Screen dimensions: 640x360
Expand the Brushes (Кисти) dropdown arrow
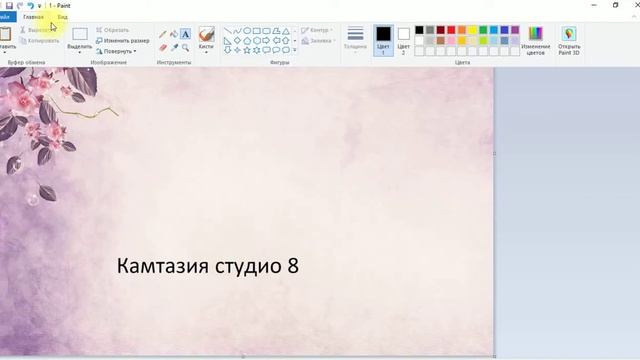pyautogui.click(x=206, y=53)
